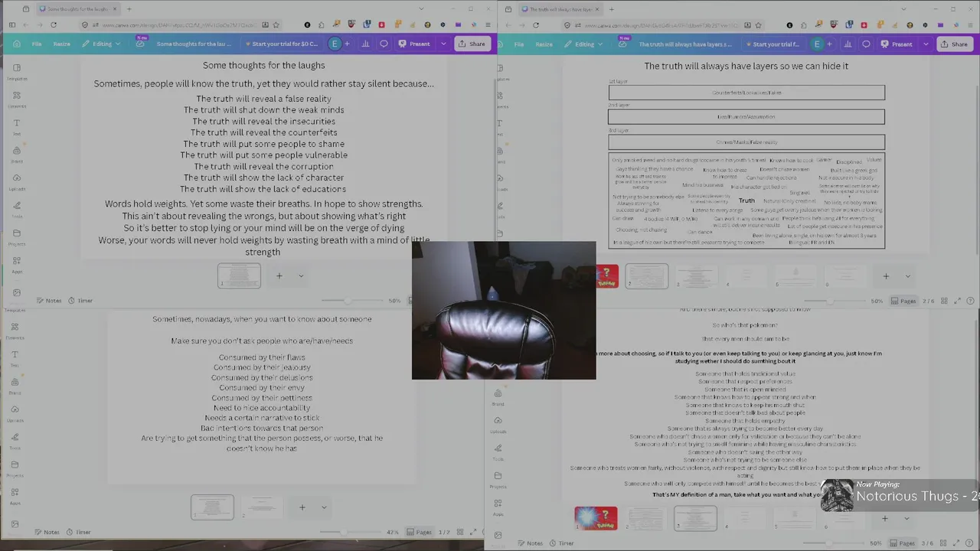Open E profile avatar in left window
The height and width of the screenshot is (551, 980).
pos(334,44)
